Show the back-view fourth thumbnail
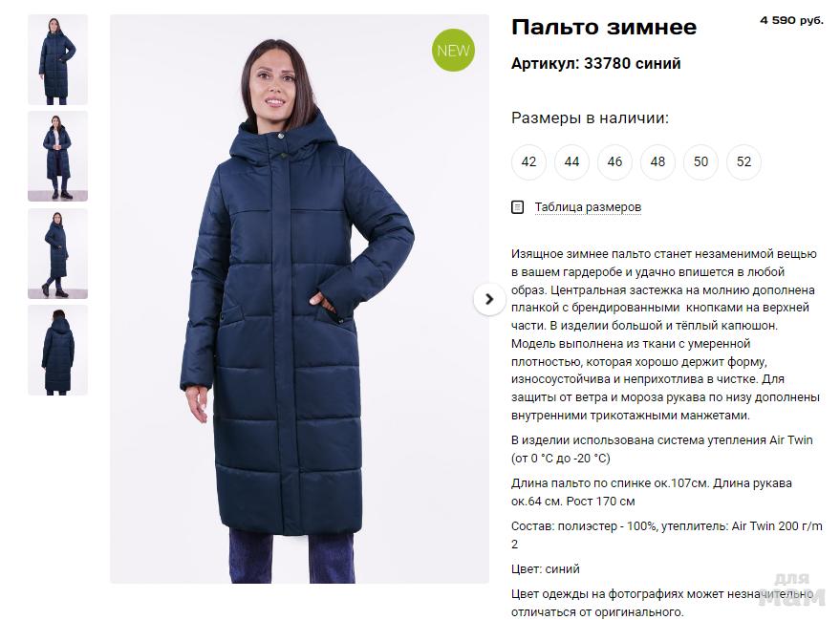840x620 pixels. 58,351
